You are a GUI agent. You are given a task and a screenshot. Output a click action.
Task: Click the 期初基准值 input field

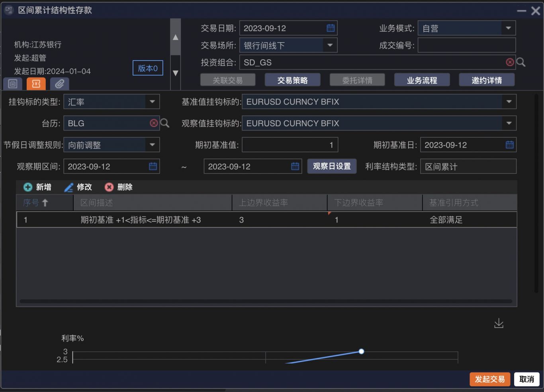(290, 144)
